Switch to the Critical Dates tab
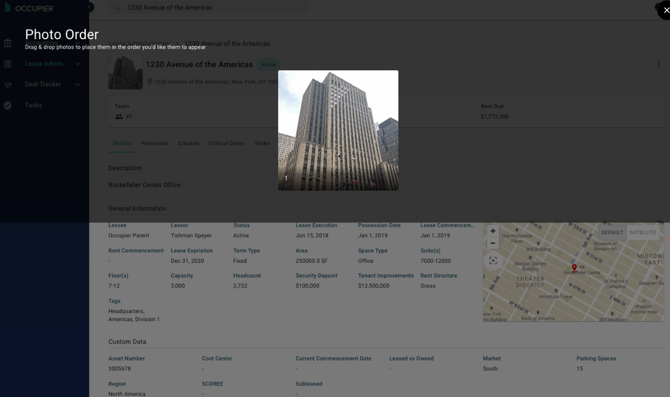The height and width of the screenshot is (397, 670). coord(226,143)
